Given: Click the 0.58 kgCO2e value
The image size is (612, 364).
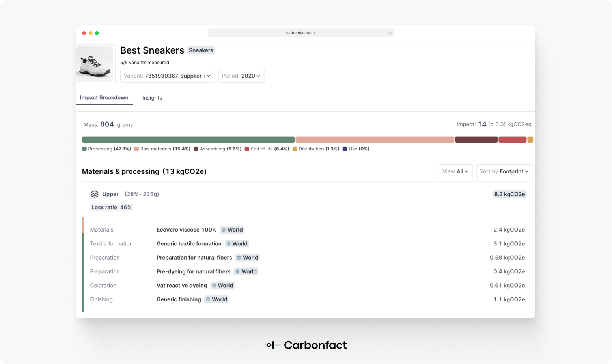Looking at the screenshot, I should (508, 258).
